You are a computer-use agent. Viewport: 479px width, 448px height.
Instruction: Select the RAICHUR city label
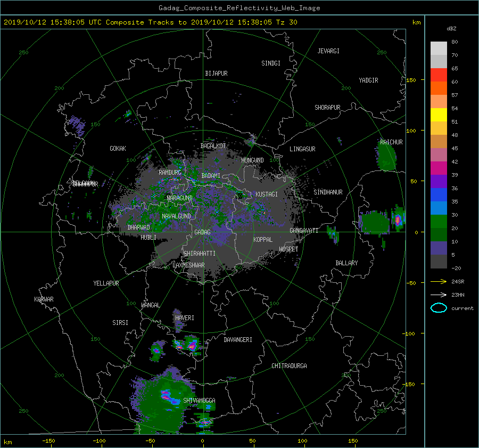point(391,142)
